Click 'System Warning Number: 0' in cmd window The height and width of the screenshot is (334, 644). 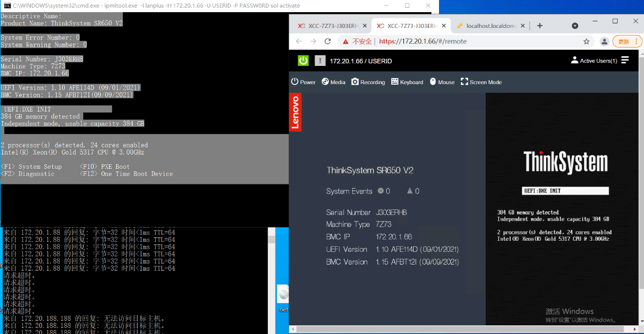tap(44, 45)
